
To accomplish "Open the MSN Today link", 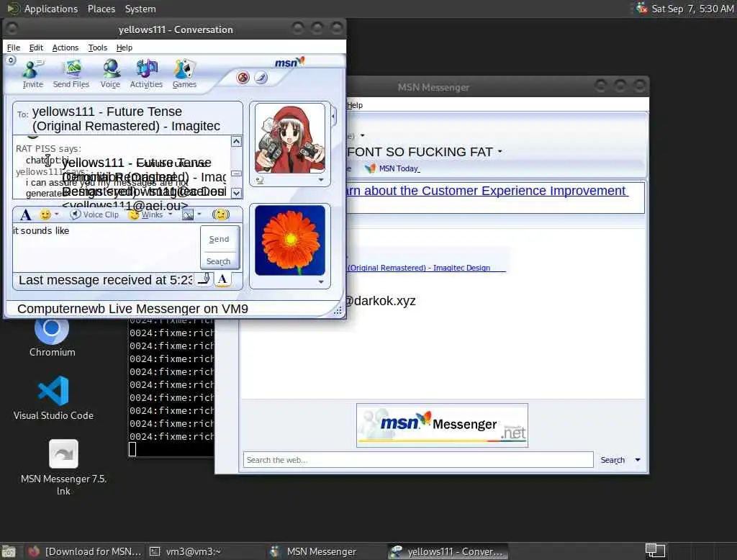I will pyautogui.click(x=399, y=168).
